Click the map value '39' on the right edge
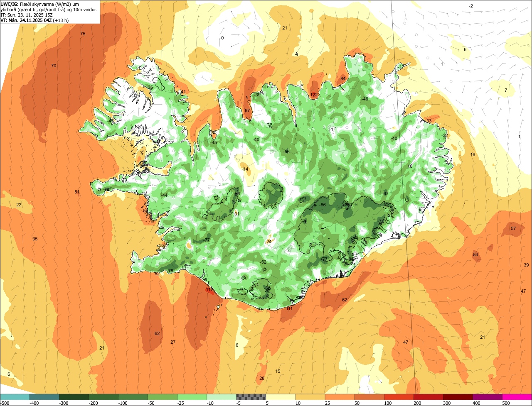Viewport: 532px width, 406px height. [x=526, y=265]
